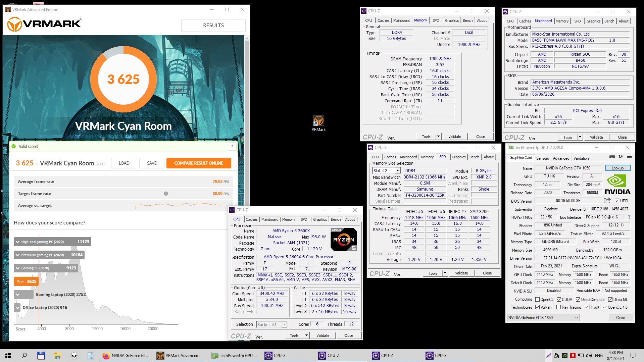Open the VRMark desktop shortcut icon
644x362 pixels.
(x=318, y=123)
